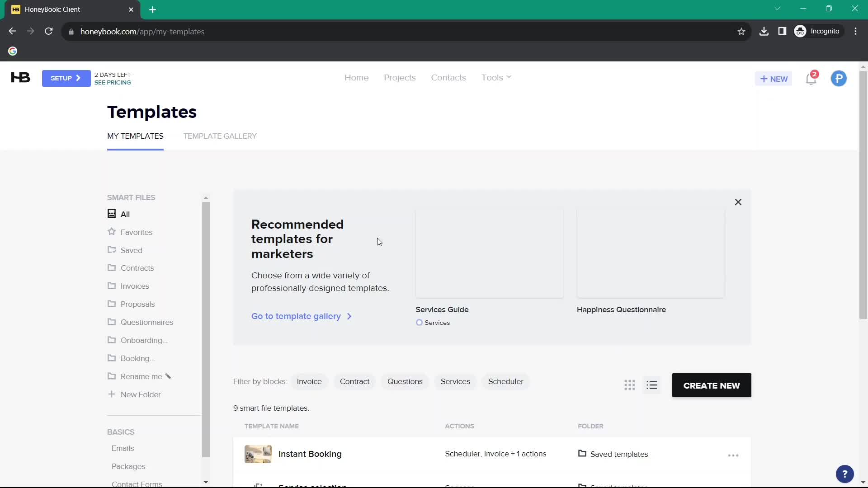Image resolution: width=868 pixels, height=488 pixels.
Task: Open the Saved folder
Action: tap(125, 250)
